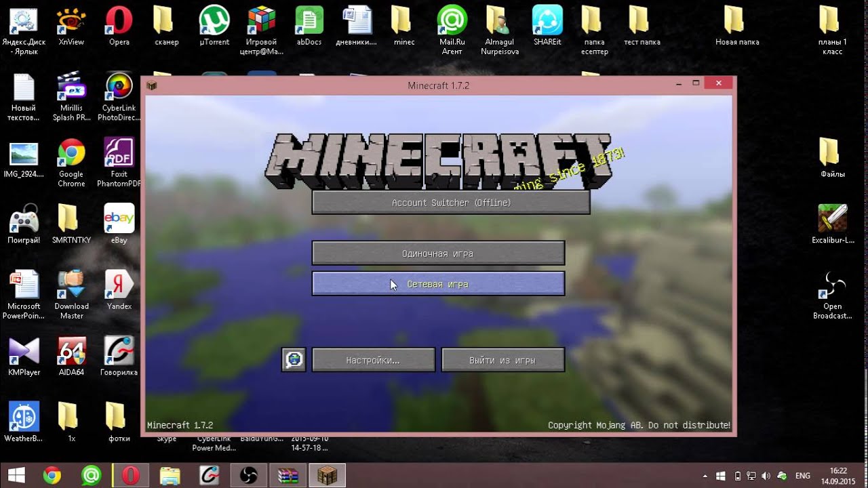Select the IMG_2924... image file
Image resolution: width=868 pixels, height=488 pixels.
[x=24, y=159]
